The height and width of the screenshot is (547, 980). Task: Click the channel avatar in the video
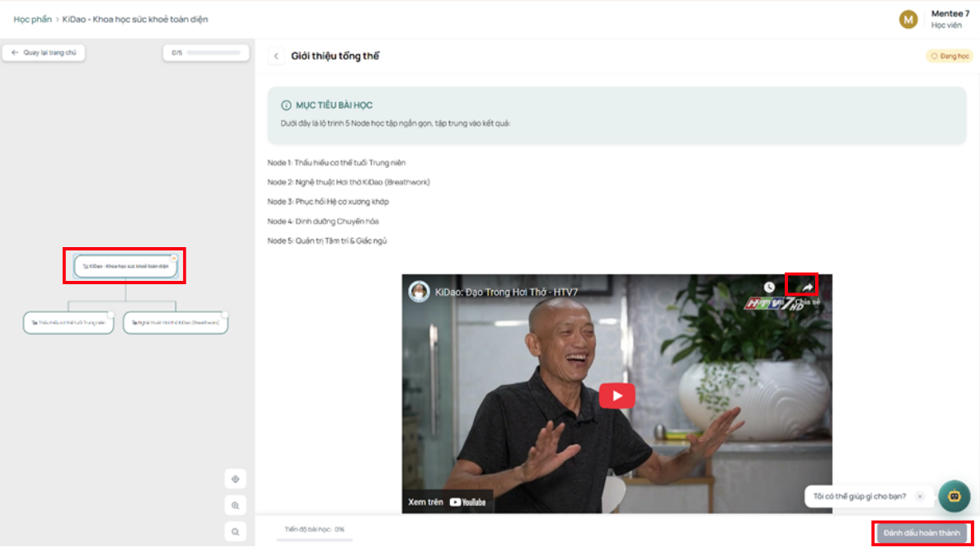pyautogui.click(x=419, y=292)
